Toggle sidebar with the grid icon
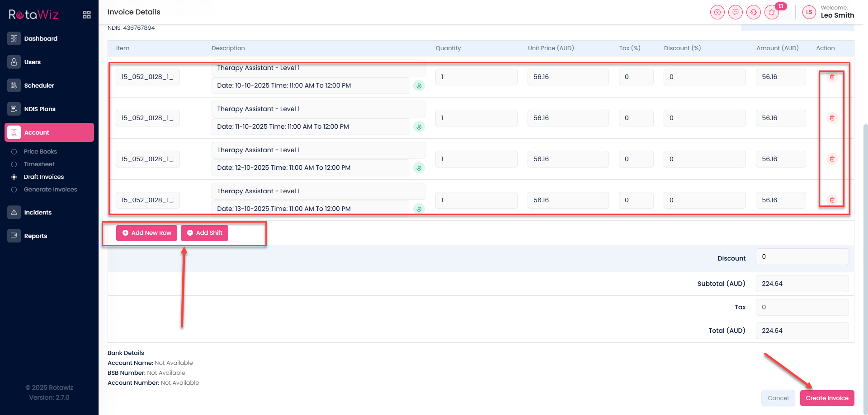The image size is (868, 415). tap(87, 15)
